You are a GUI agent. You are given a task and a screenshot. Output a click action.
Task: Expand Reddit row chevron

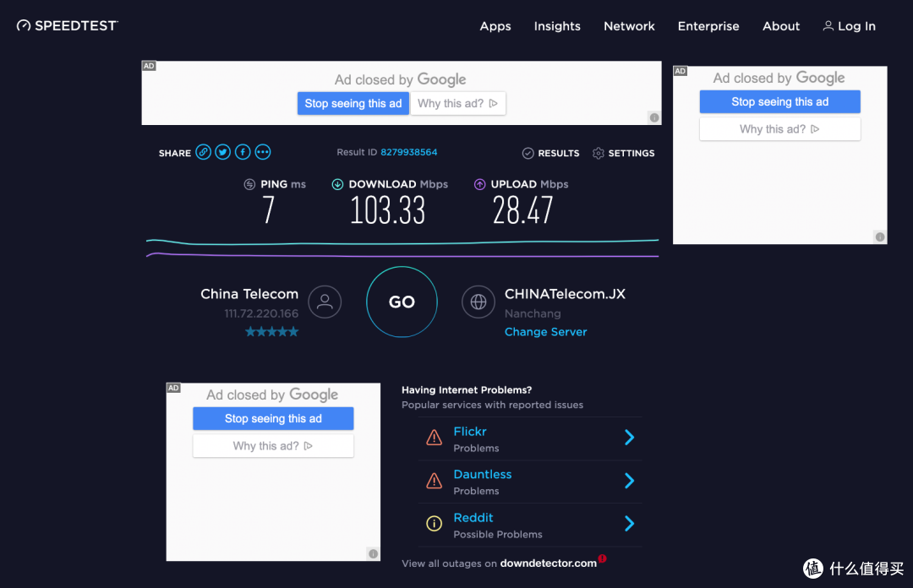tap(630, 524)
